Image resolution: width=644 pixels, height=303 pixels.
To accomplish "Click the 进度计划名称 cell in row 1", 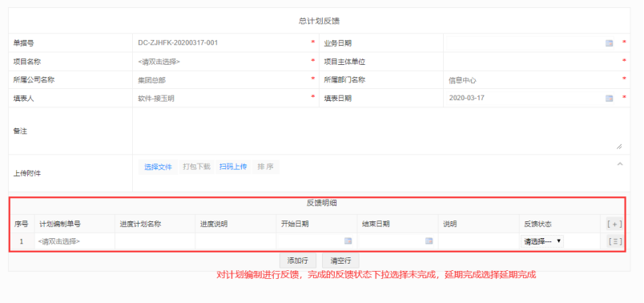I will point(155,241).
